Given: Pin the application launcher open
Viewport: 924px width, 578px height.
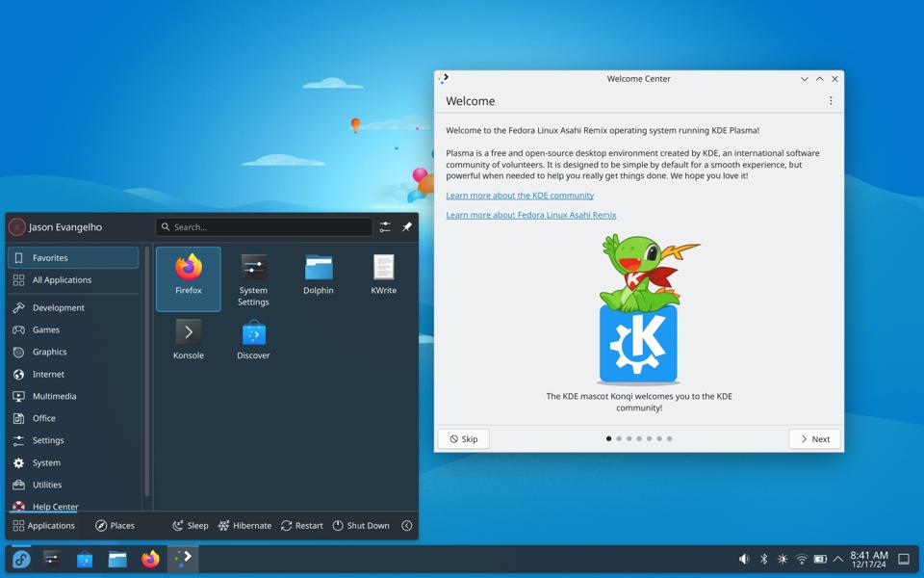Looking at the screenshot, I should pyautogui.click(x=405, y=226).
